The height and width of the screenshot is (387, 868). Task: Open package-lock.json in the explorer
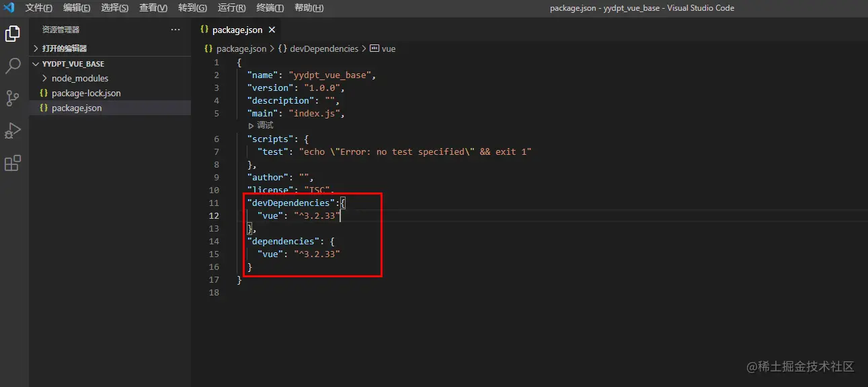click(x=110, y=93)
